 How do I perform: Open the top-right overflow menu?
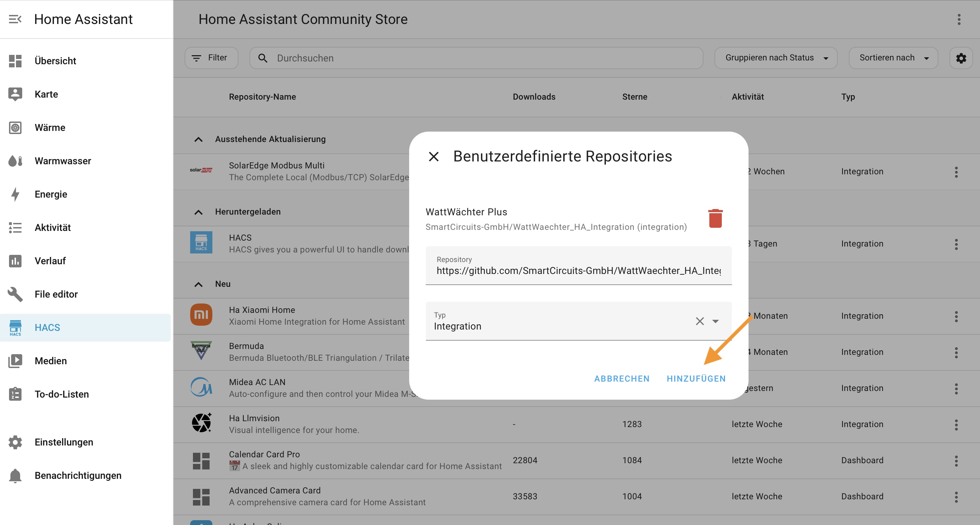(x=959, y=19)
